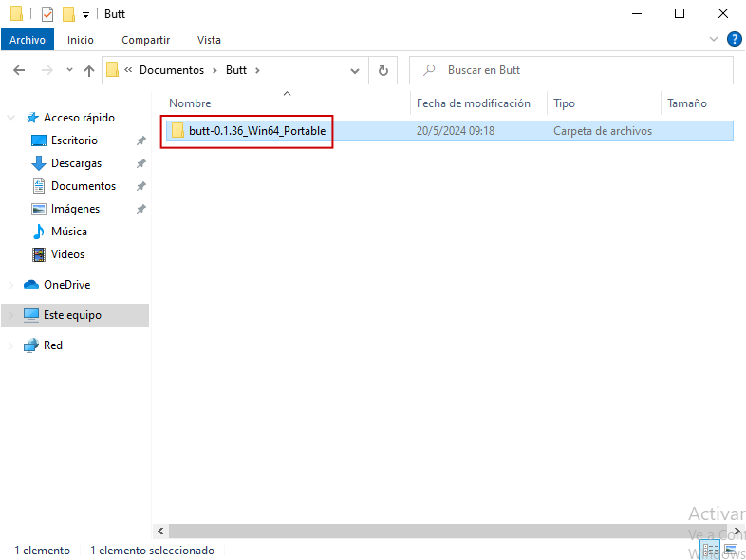Click the Properties icon in quick access toolbar
Viewport: 746px width, 560px height.
47,14
